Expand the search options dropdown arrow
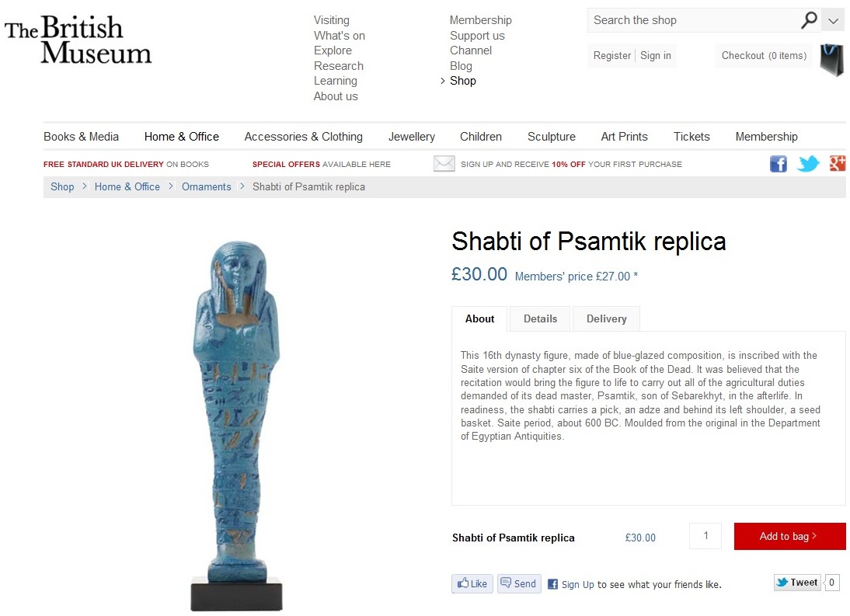Image resolution: width=850 pixels, height=616 pixels. pos(833,21)
